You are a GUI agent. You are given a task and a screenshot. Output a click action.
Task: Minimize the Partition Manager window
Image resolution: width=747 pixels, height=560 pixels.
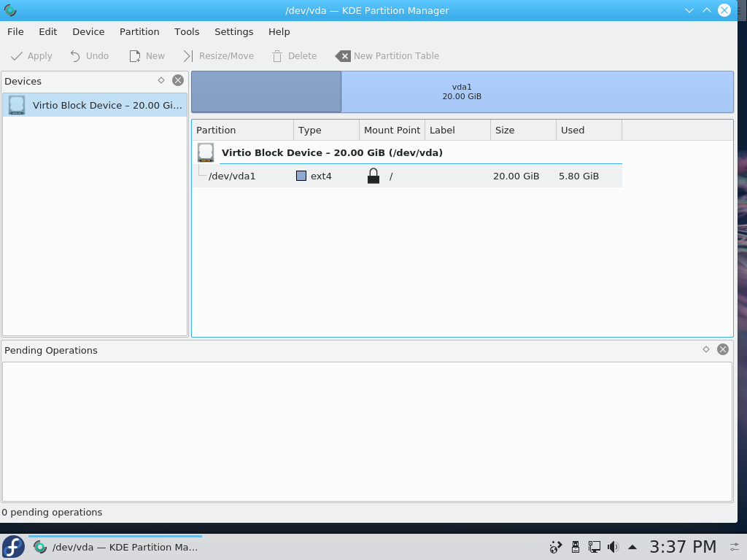click(689, 10)
